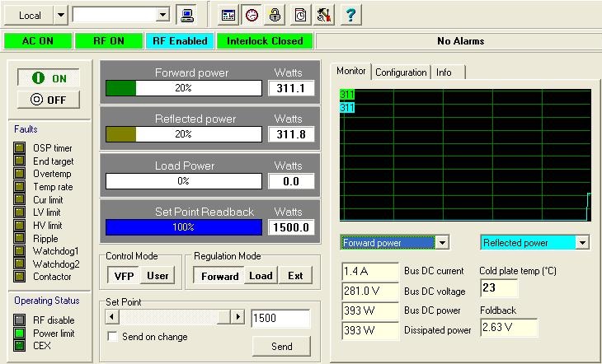The width and height of the screenshot is (602, 364).
Task: Switch output off with the OFF button
Action: click(49, 100)
